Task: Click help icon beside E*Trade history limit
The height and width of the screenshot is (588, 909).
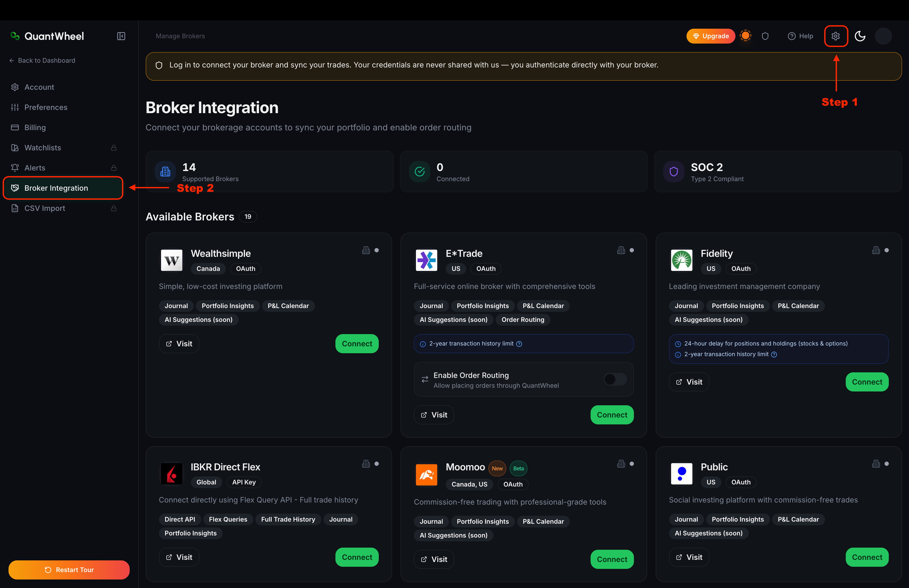Action: pyautogui.click(x=519, y=344)
